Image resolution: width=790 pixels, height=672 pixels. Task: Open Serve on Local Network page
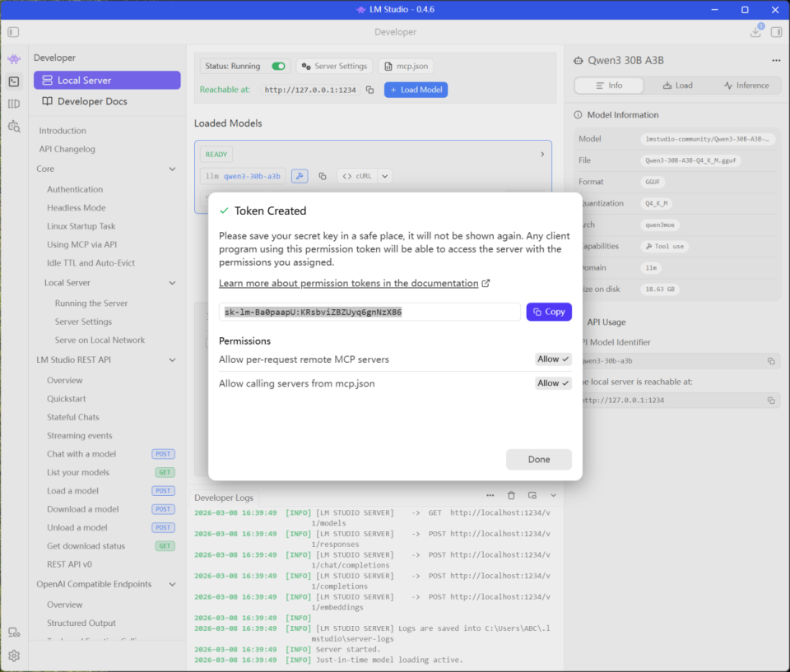[x=100, y=340]
